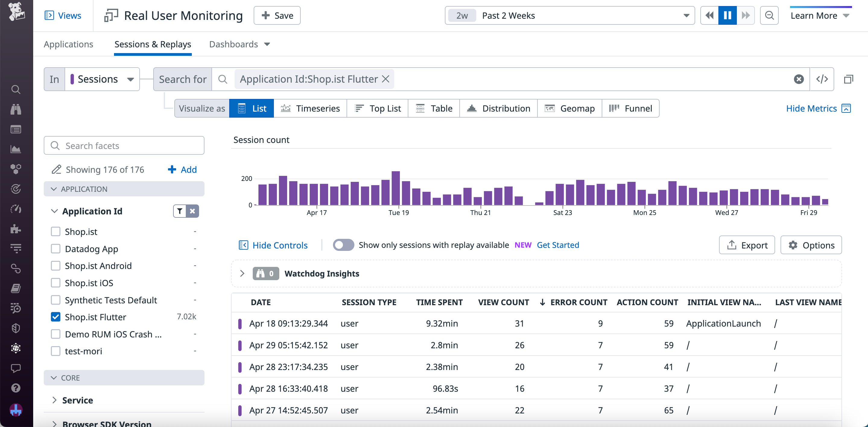Image resolution: width=868 pixels, height=427 pixels.
Task: Click the Search facets input field
Action: [x=124, y=146]
